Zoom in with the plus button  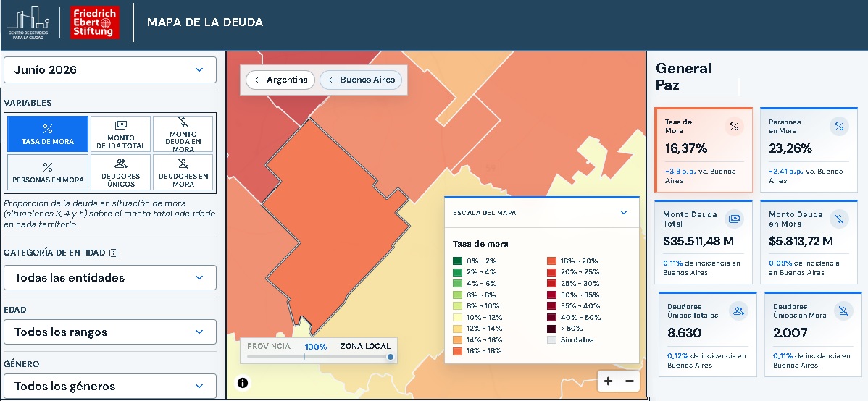point(609,381)
